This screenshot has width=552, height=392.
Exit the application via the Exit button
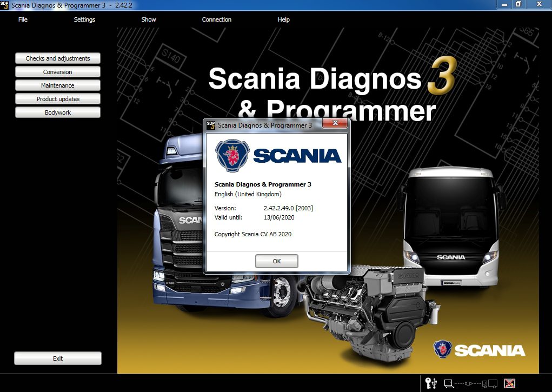(57, 358)
